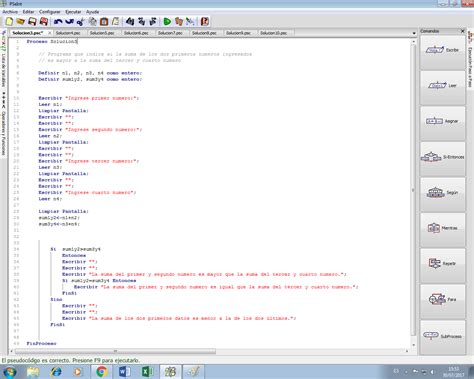
Task: Open the tab list dropdown arrow
Action: [414, 33]
